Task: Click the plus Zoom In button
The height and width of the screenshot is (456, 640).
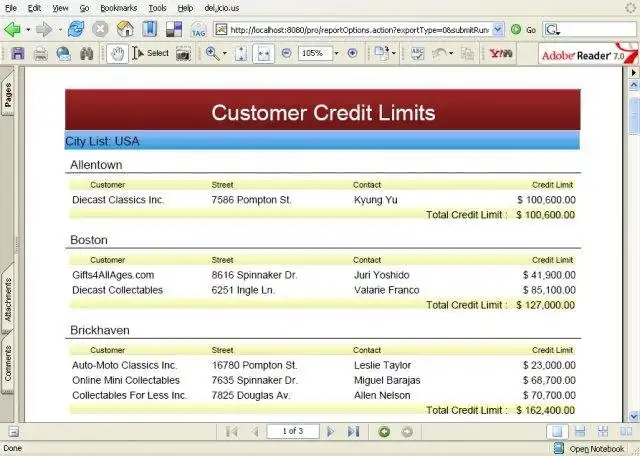Action: [x=352, y=53]
